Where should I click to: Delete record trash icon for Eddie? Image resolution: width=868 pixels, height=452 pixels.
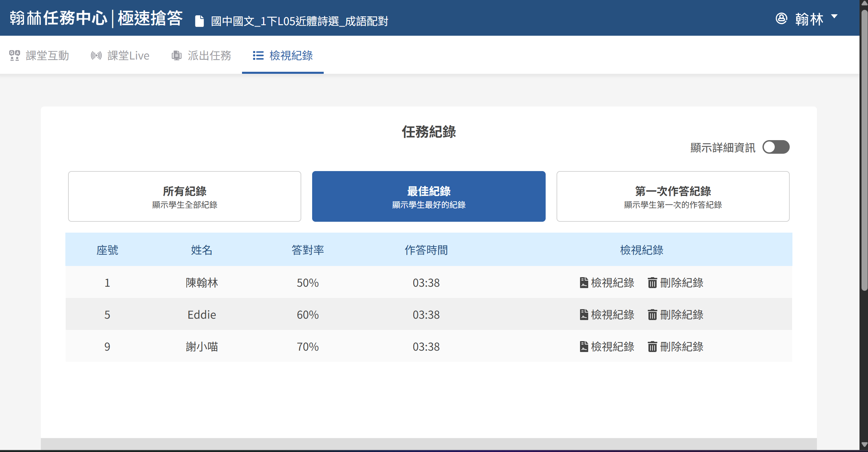pyautogui.click(x=652, y=315)
